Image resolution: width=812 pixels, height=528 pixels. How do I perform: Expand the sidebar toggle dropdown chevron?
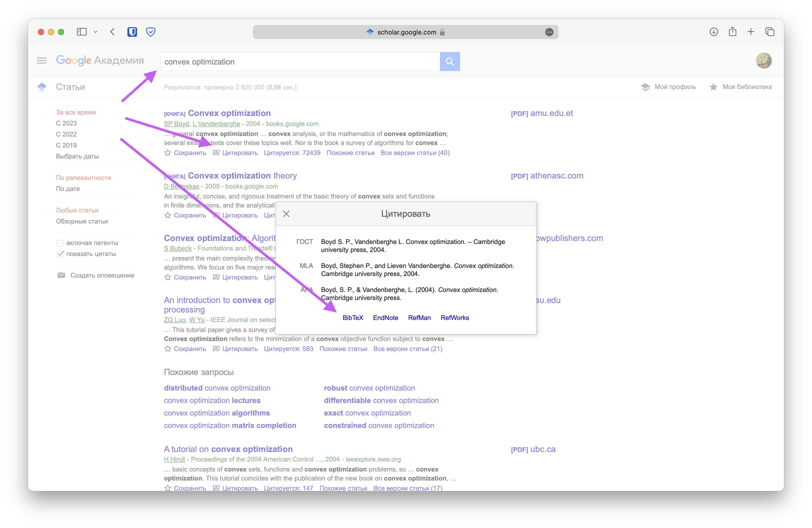95,32
